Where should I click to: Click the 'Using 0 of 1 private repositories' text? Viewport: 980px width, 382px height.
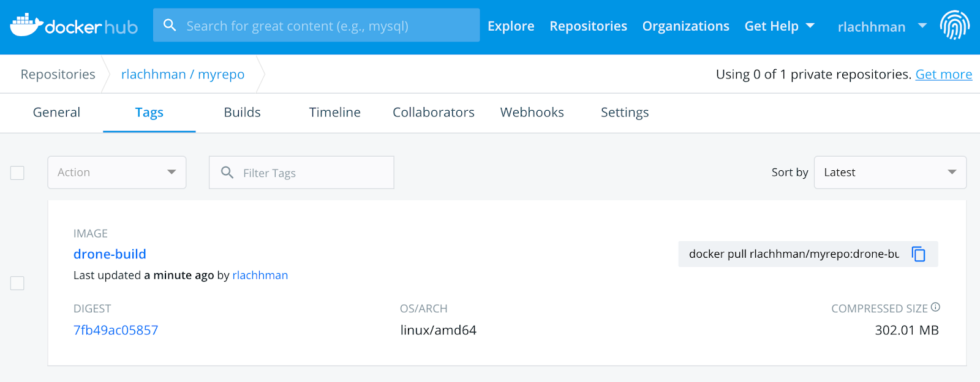813,74
